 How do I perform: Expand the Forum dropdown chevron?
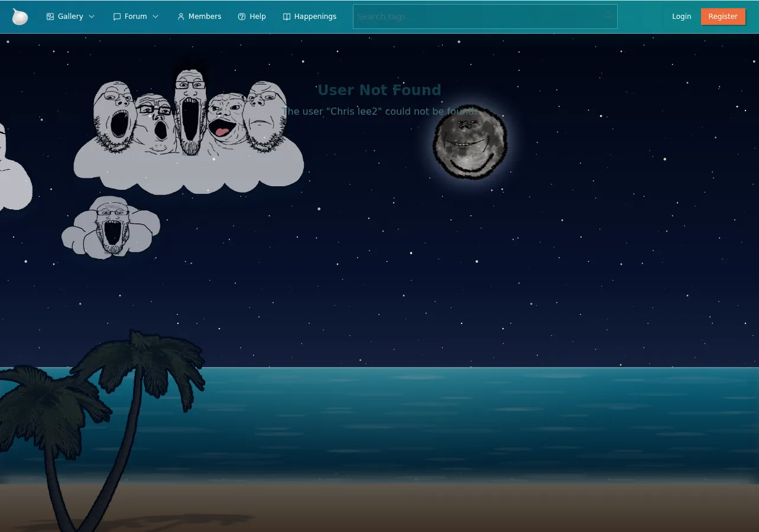(x=155, y=17)
